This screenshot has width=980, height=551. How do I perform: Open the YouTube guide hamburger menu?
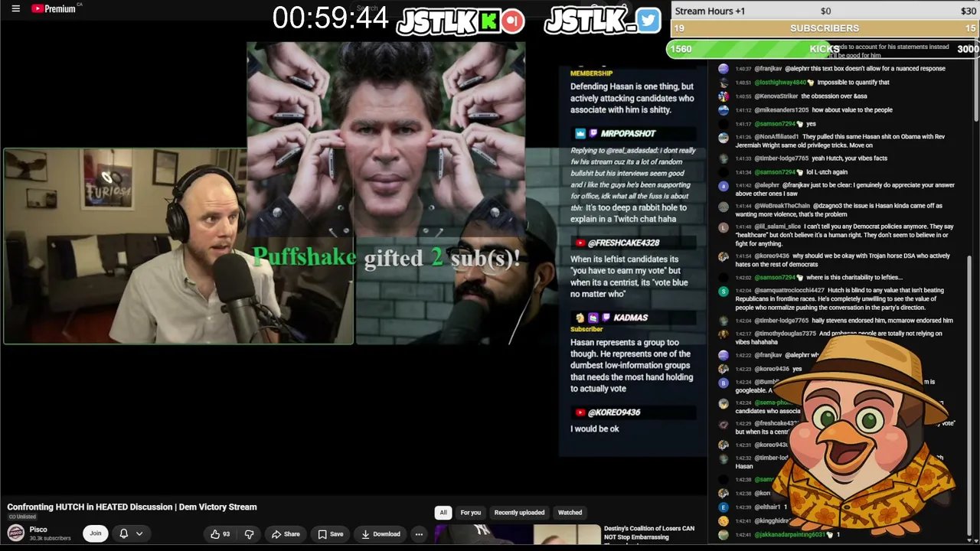(15, 8)
